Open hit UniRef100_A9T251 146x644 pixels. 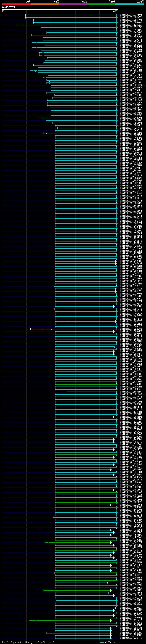tap(131, 98)
